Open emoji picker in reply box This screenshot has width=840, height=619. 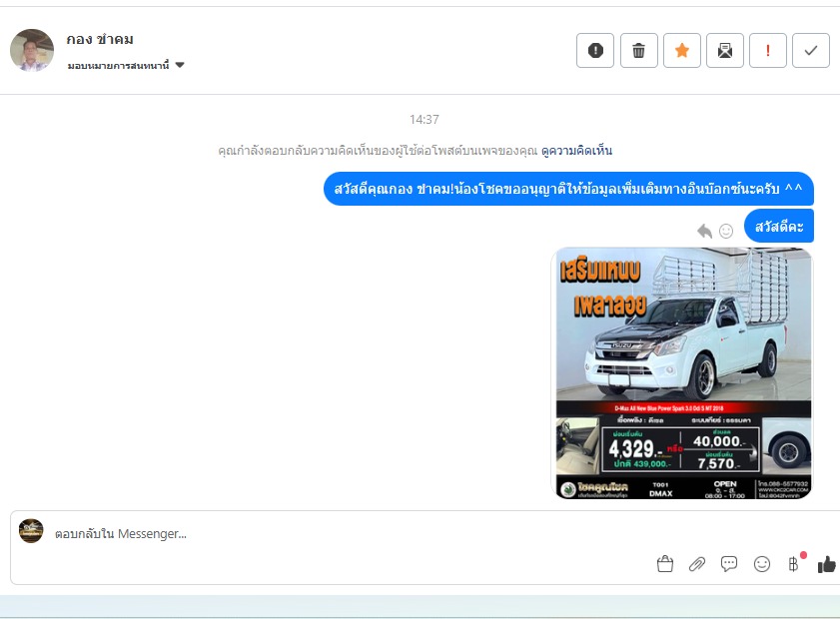[762, 564]
